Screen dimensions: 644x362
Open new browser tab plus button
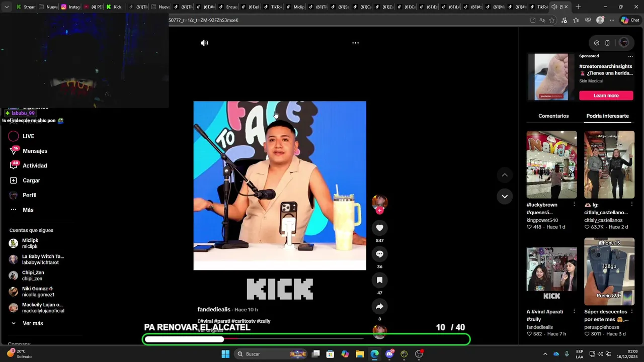[x=578, y=7]
